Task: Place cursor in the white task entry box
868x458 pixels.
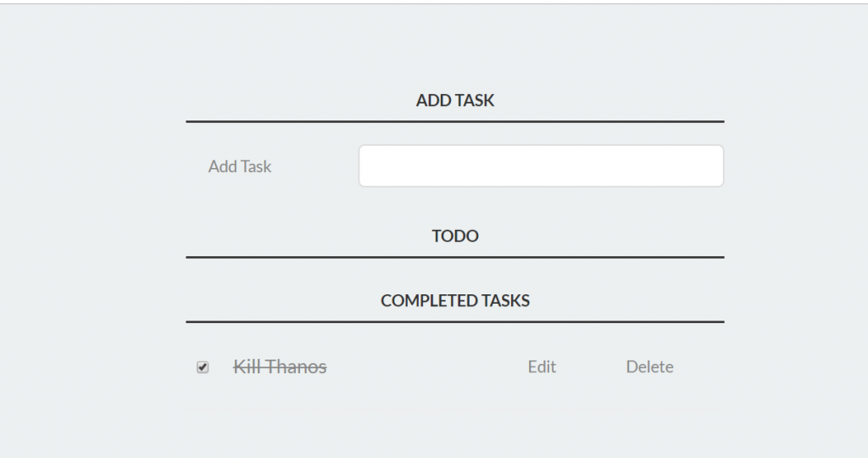Action: click(x=541, y=166)
